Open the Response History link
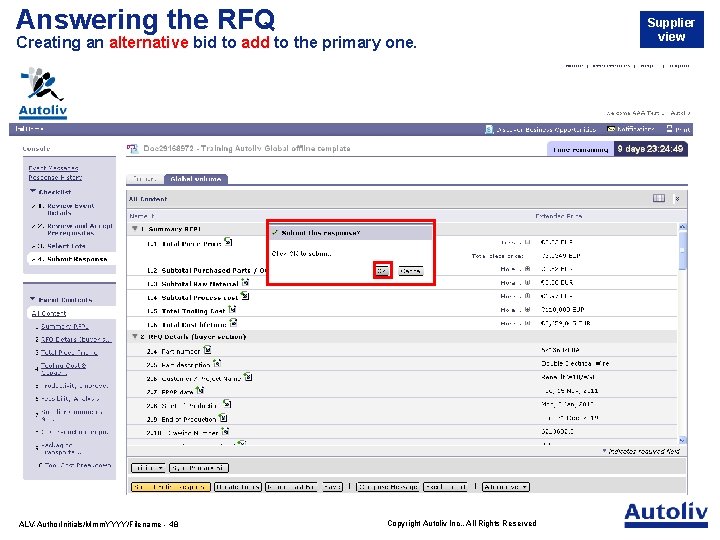Image resolution: width=720 pixels, height=540 pixels. tap(55, 177)
